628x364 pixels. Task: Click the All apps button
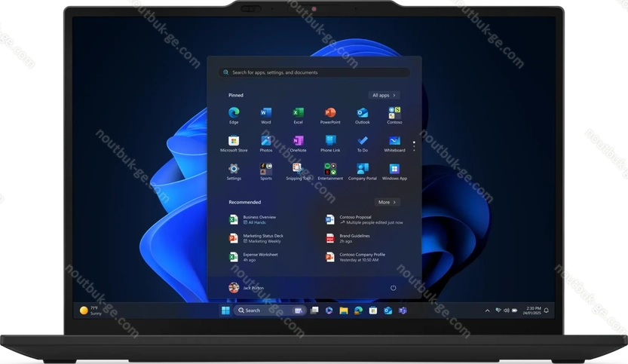click(384, 96)
